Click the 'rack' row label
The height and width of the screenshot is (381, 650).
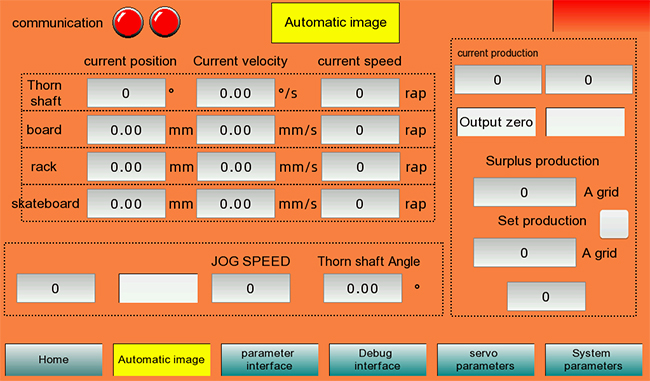[x=44, y=167]
